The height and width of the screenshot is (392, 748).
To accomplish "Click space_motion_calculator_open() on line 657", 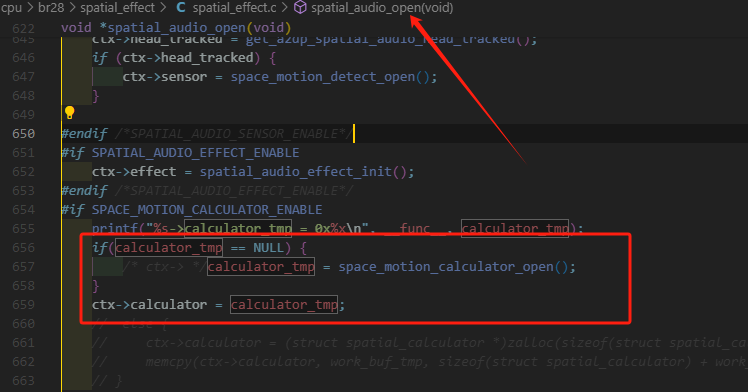I will coord(453,267).
